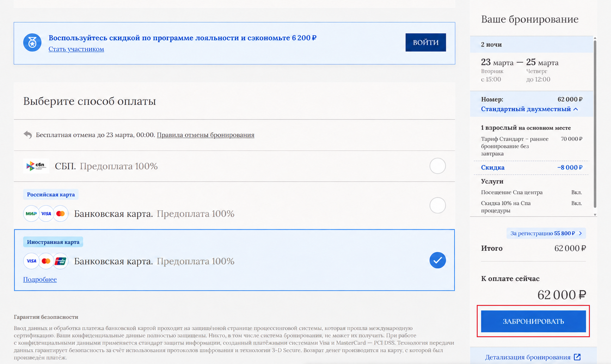This screenshot has width=611, height=364.
Task: Open За регистрацию 55 800 ₽ offer
Action: click(546, 233)
